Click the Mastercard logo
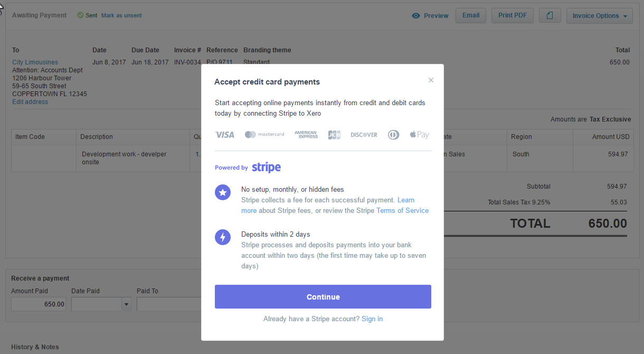The height and width of the screenshot is (354, 644). (264, 135)
